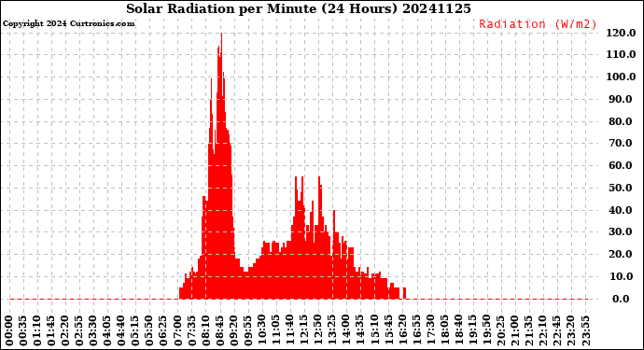
Task: Click the '14:00' time axis label
Action: pyautogui.click(x=346, y=331)
